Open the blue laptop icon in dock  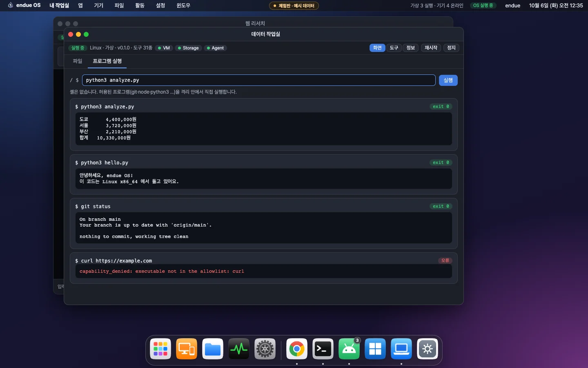[401, 349]
